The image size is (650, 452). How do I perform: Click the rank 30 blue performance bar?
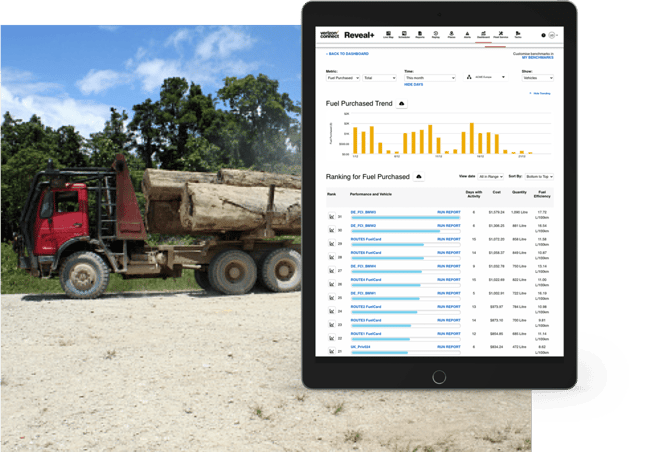(395, 231)
